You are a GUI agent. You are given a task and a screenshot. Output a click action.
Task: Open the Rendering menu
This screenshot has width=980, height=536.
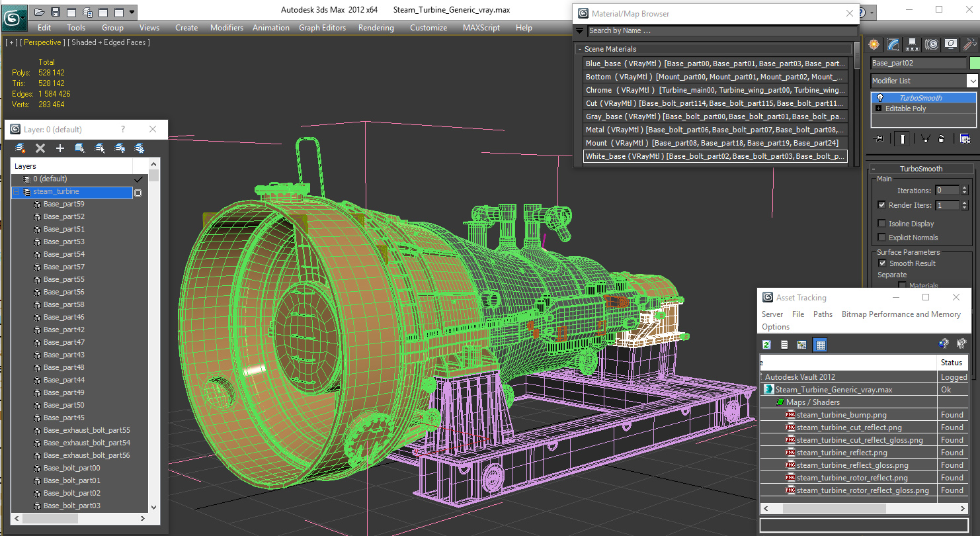tap(376, 28)
